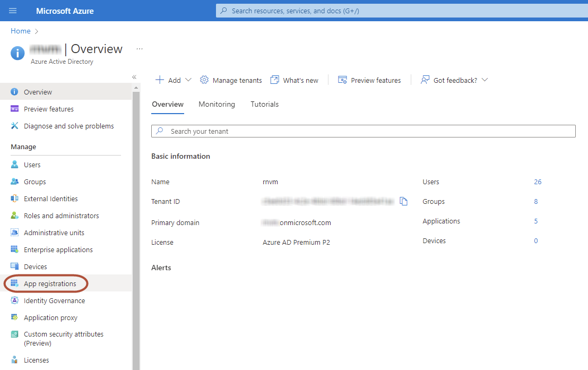Image resolution: width=588 pixels, height=370 pixels.
Task: Click the Search your tenant field
Action: tap(364, 131)
